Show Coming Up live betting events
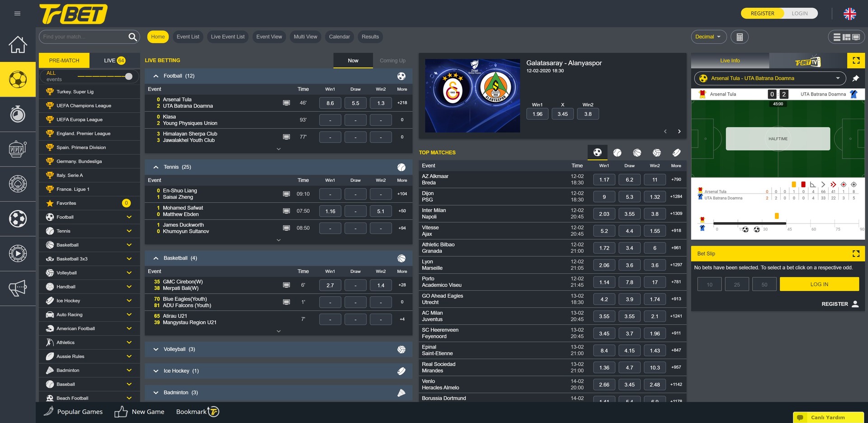Screen dimensions: 868x423 pyautogui.click(x=392, y=61)
